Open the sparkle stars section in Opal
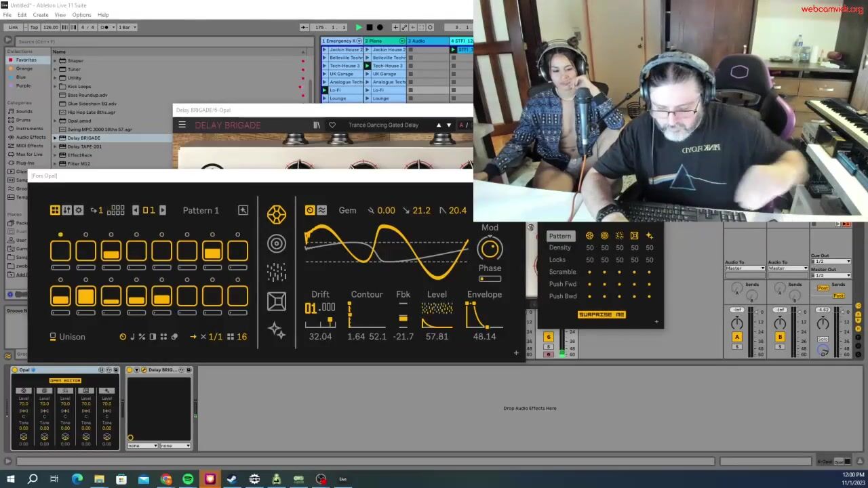The width and height of the screenshot is (868, 488). 276,330
